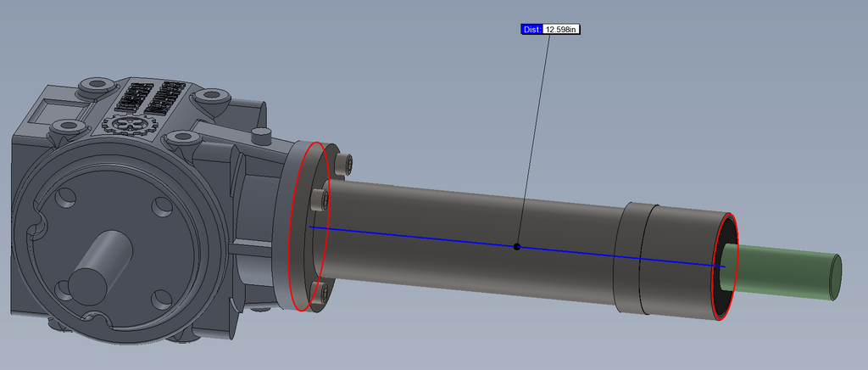The image size is (868, 370).
Task: Click the black midpoint dot on the blue line
Action: 517,246
